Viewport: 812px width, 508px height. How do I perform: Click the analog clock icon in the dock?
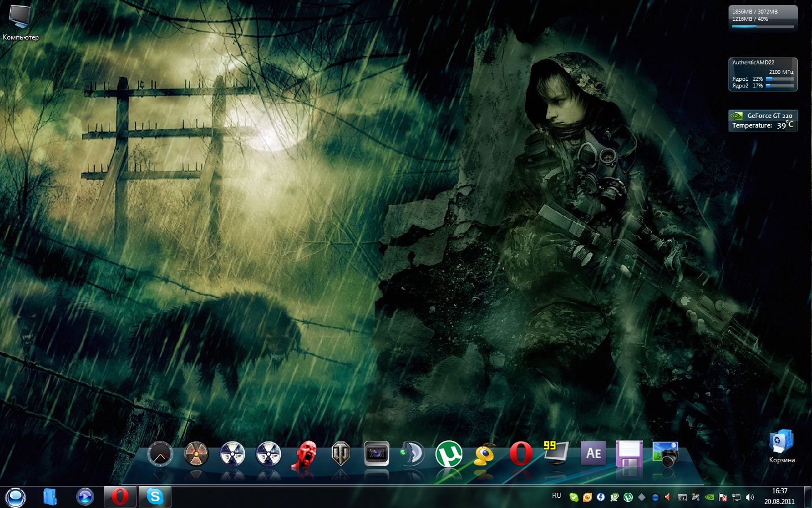tap(160, 454)
